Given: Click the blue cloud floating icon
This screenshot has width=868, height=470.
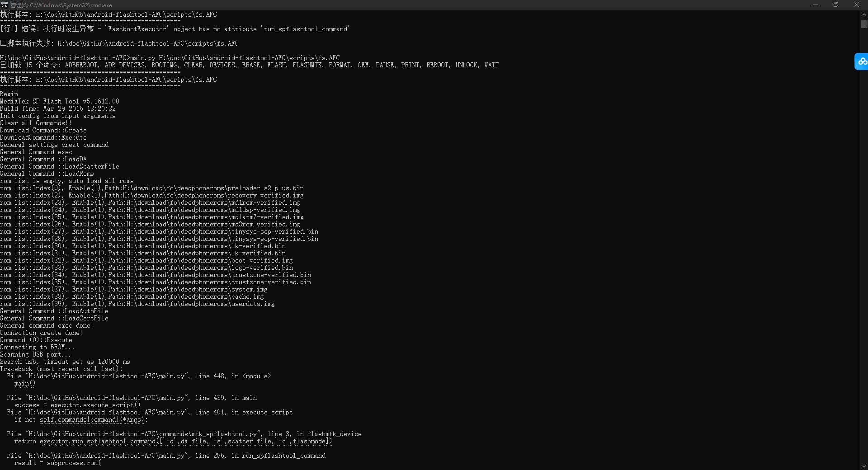Looking at the screenshot, I should click(862, 61).
